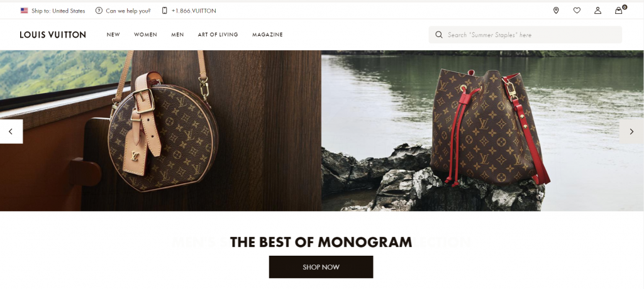644x289 pixels.
Task: Open the MAGAZINE menu
Action: [267, 35]
